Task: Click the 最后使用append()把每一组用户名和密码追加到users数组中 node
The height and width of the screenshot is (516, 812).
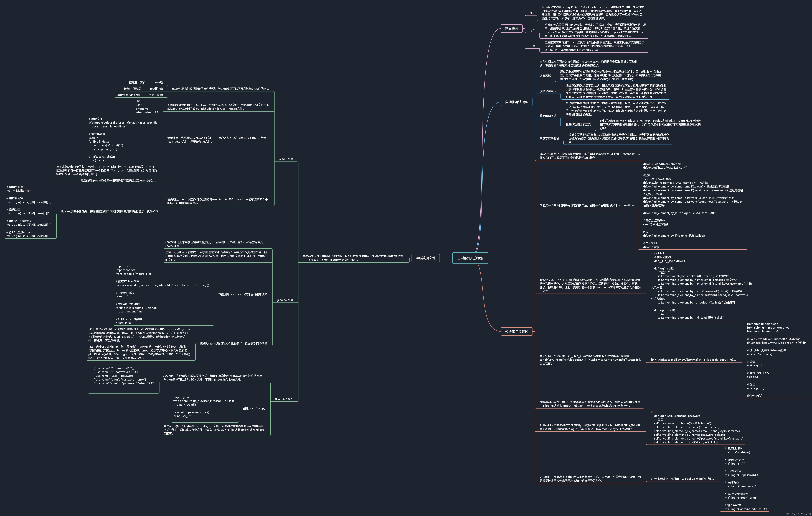Action: [x=119, y=181]
